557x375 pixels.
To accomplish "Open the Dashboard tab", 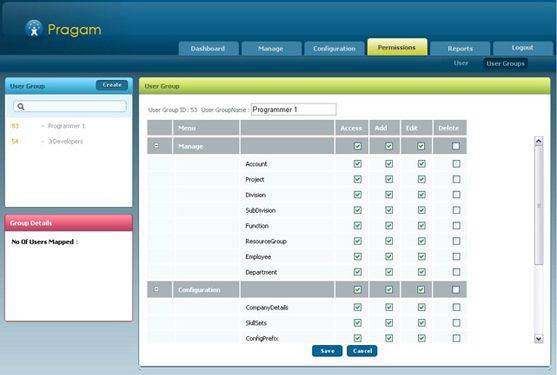I will tap(208, 48).
